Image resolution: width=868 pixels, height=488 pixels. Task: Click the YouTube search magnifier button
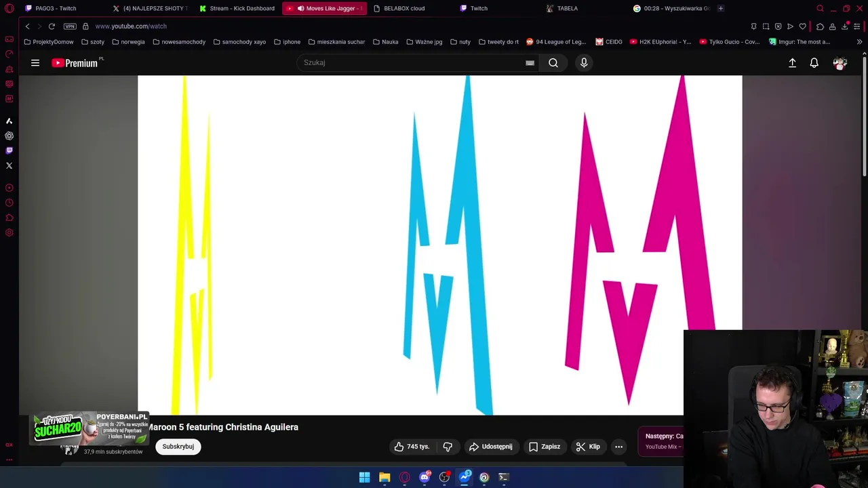click(x=553, y=62)
